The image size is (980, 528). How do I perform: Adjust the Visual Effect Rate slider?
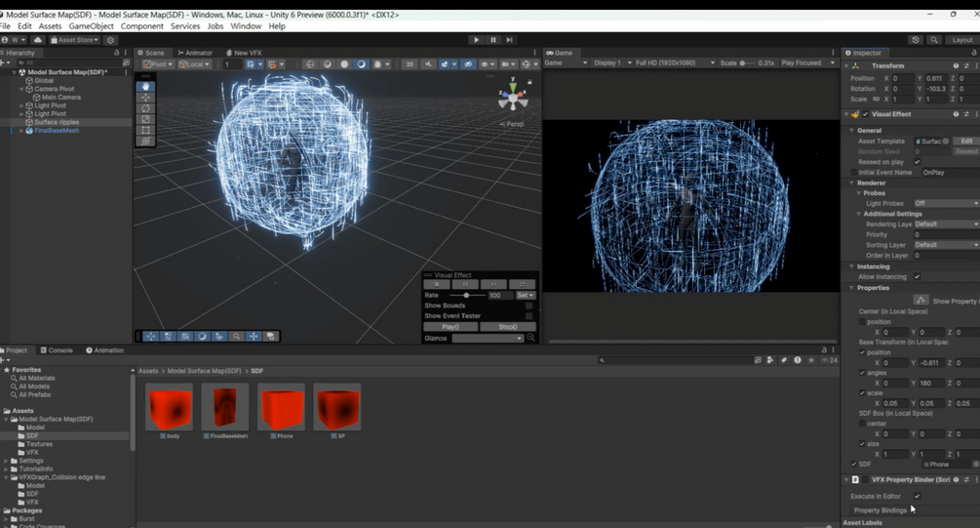tap(467, 296)
